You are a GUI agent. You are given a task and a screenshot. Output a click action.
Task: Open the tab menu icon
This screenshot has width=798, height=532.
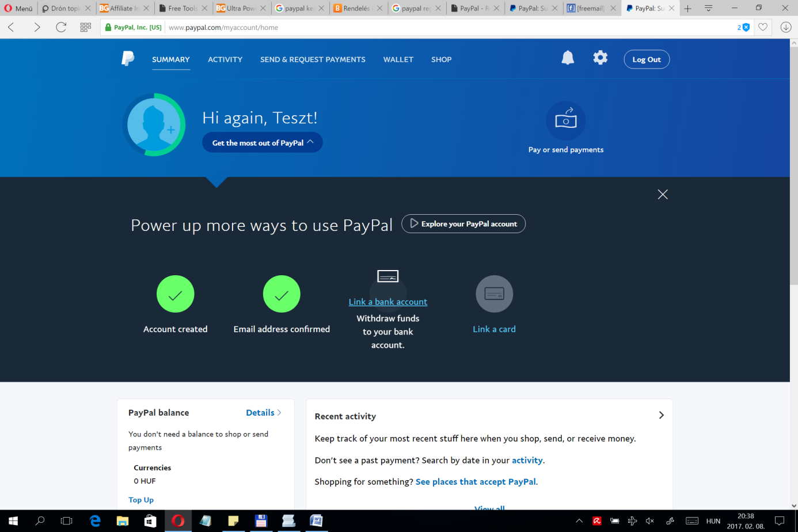click(708, 8)
